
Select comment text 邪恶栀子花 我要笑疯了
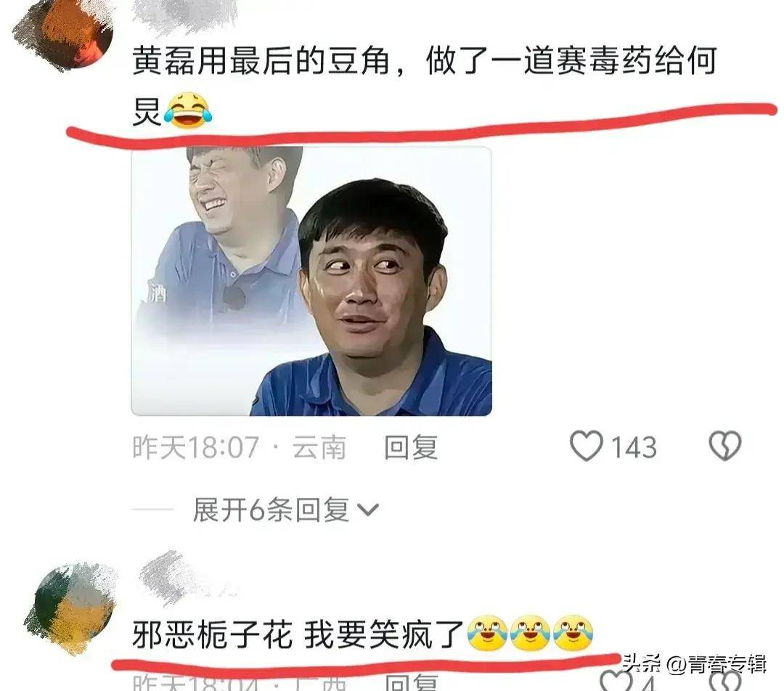298,634
